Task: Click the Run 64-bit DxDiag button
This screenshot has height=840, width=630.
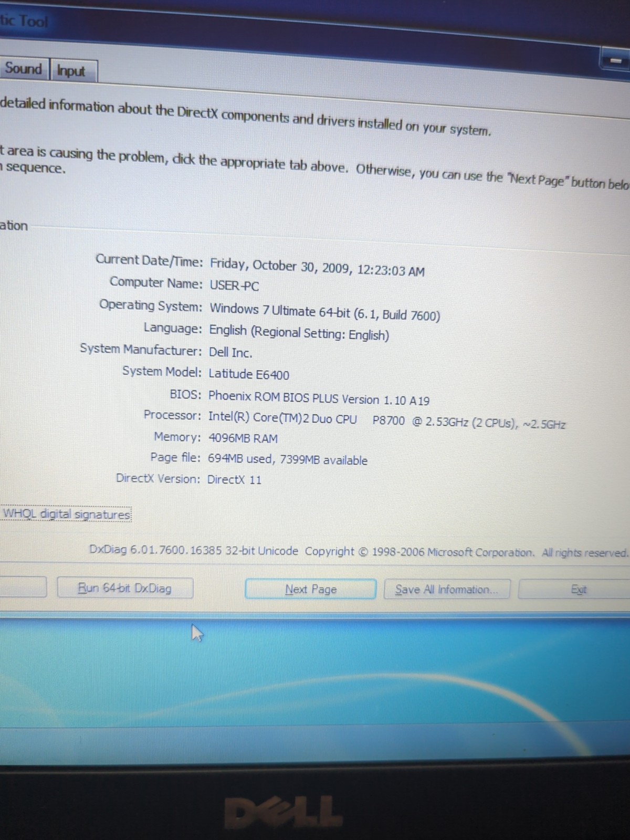Action: 125,588
